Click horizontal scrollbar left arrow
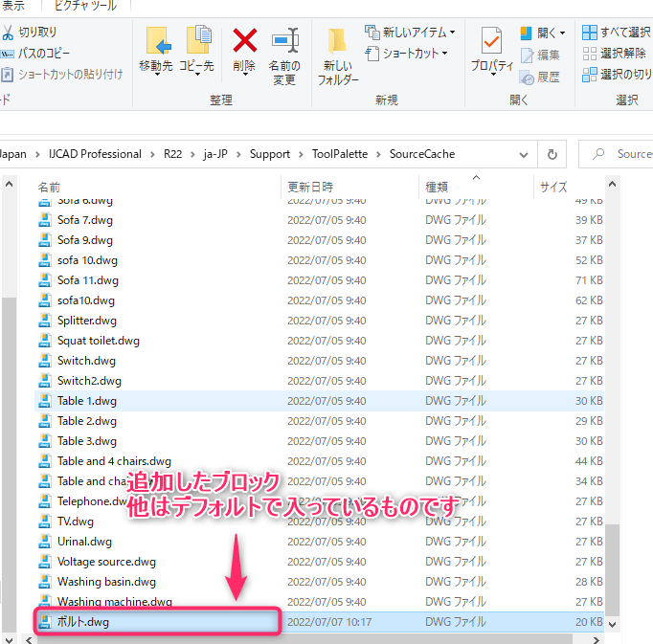Image resolution: width=653 pixels, height=644 pixels. (x=29, y=640)
